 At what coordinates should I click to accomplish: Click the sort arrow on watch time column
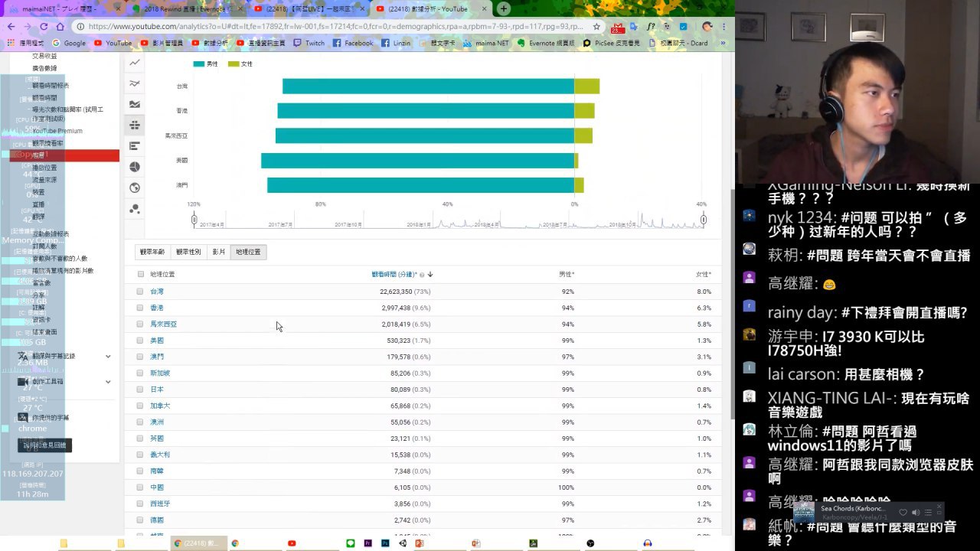point(430,274)
